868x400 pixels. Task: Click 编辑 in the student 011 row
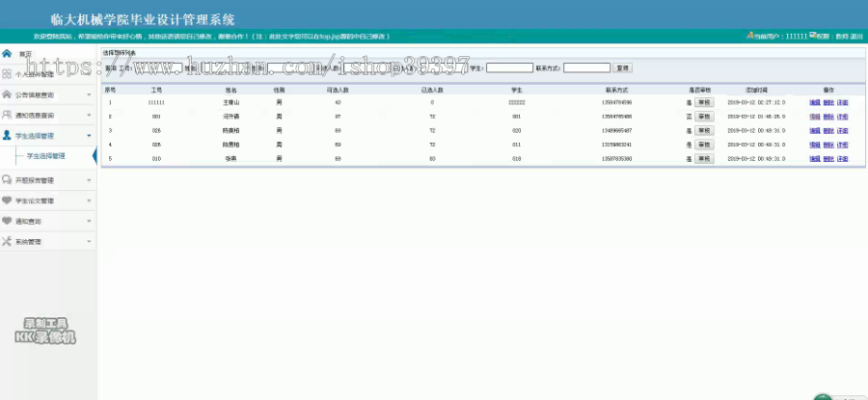tap(815, 145)
